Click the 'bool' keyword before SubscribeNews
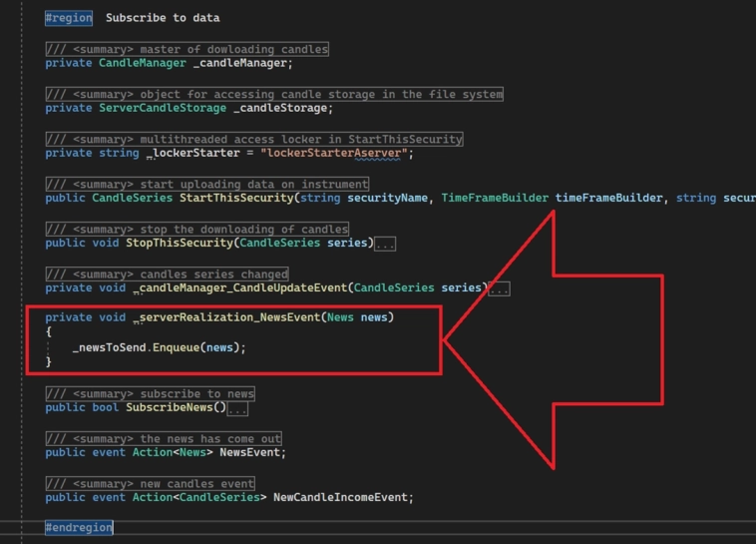This screenshot has width=756, height=544. tap(105, 407)
